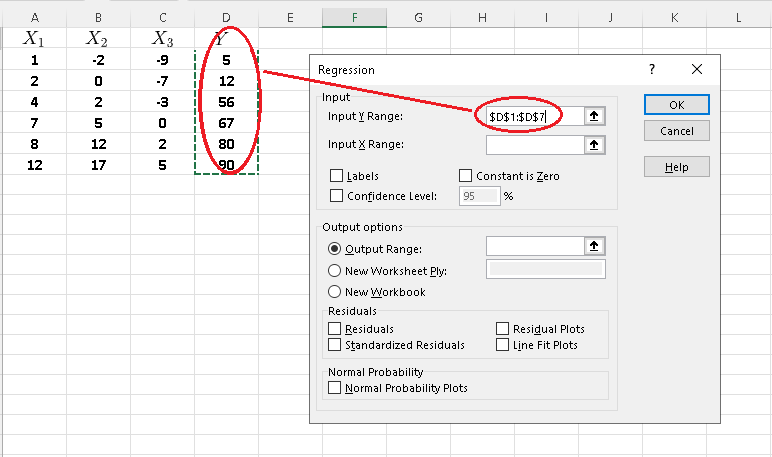Open Help from the Regression dialog
The width and height of the screenshot is (772, 457).
(676, 167)
